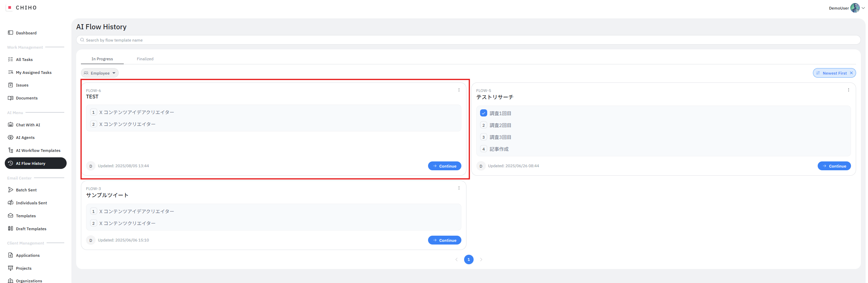Click the Documents book icon
Viewport: 868px width, 283px height.
pos(11,98)
